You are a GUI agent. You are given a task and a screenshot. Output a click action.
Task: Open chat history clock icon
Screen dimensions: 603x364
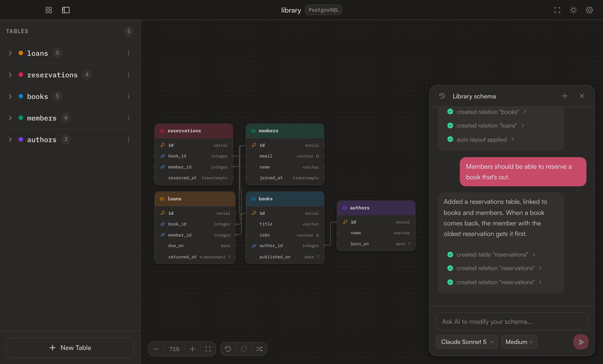pos(442,96)
